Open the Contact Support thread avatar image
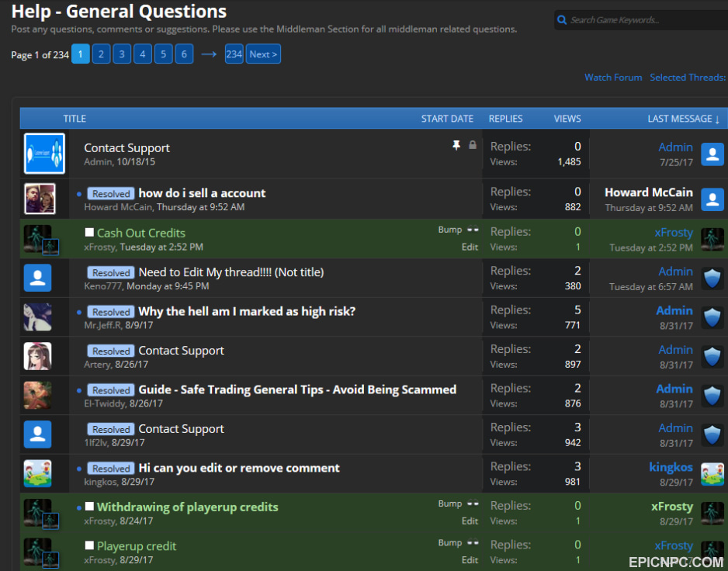This screenshot has width=728, height=571. point(44,153)
